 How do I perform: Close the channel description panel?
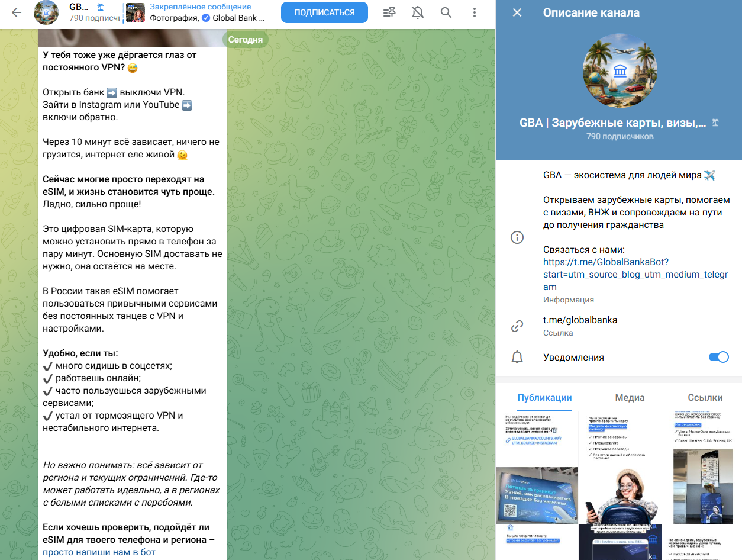(x=517, y=12)
